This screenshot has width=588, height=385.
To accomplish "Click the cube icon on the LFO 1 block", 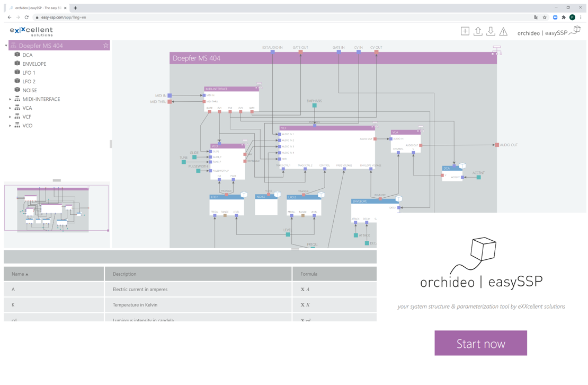I will click(x=244, y=195).
